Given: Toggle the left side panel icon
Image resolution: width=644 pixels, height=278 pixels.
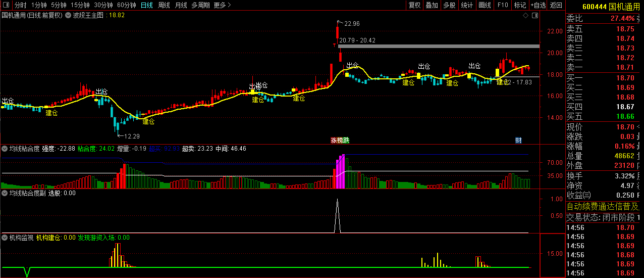Looking at the screenshot, I should tap(6, 5).
